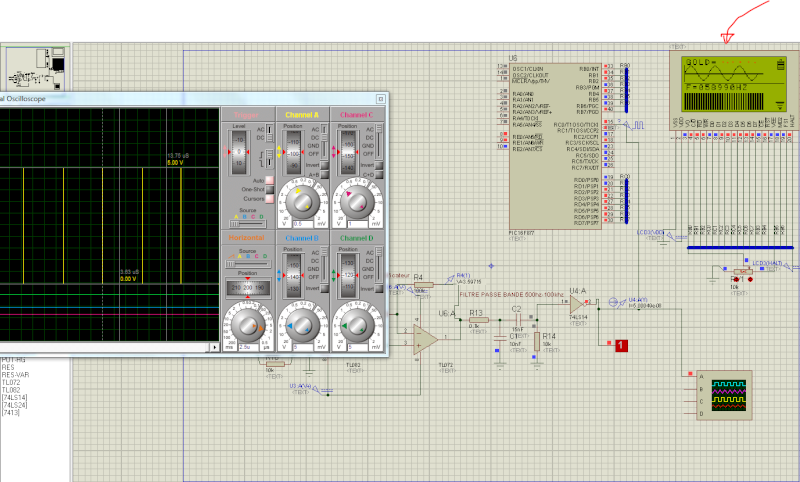Image resolution: width=800 pixels, height=482 pixels.
Task: Select [74LS14] in device list
Action: pyautogui.click(x=14, y=397)
